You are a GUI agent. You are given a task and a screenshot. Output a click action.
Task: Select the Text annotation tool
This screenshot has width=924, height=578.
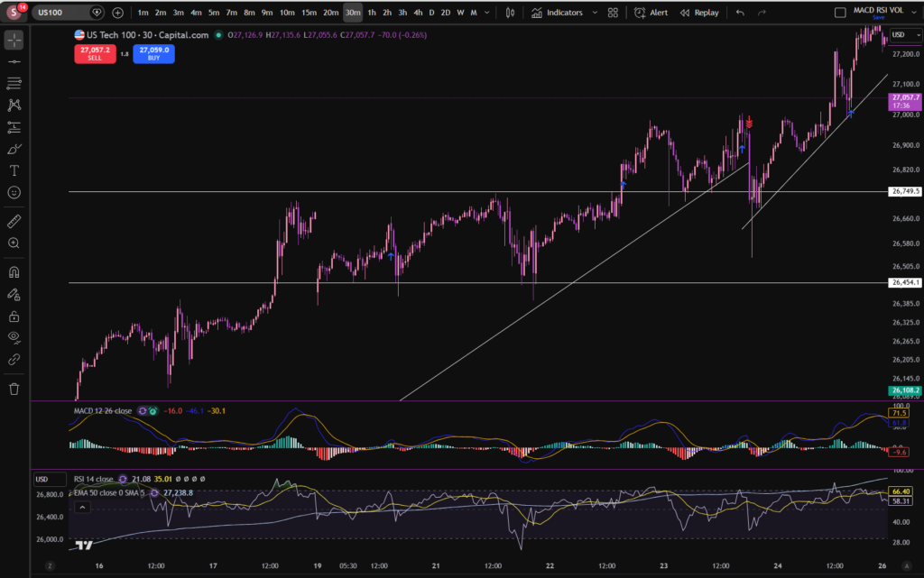pyautogui.click(x=14, y=170)
